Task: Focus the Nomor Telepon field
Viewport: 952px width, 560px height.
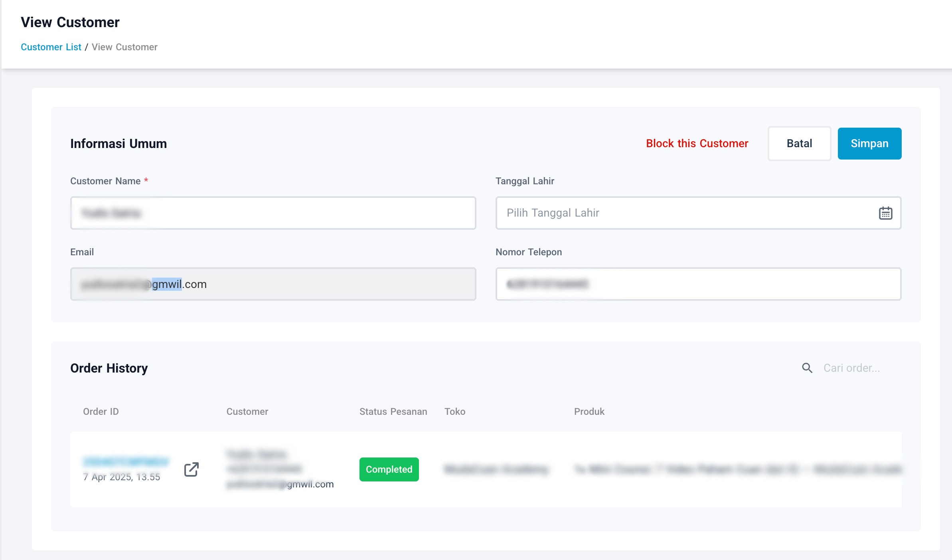Action: (698, 284)
